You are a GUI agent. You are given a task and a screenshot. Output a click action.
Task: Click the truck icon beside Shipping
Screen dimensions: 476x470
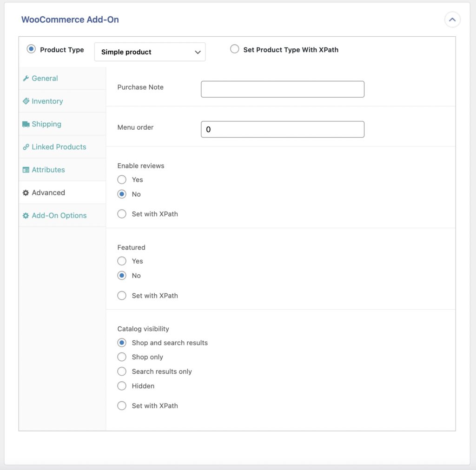coord(26,124)
